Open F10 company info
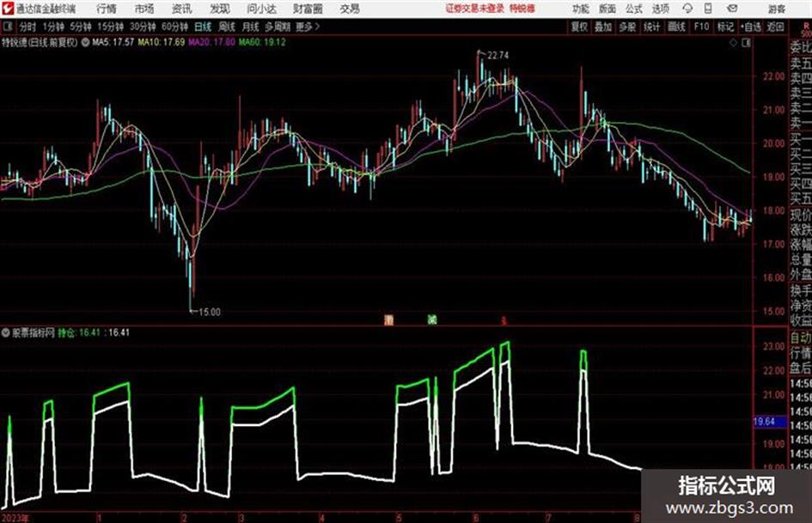 click(701, 27)
